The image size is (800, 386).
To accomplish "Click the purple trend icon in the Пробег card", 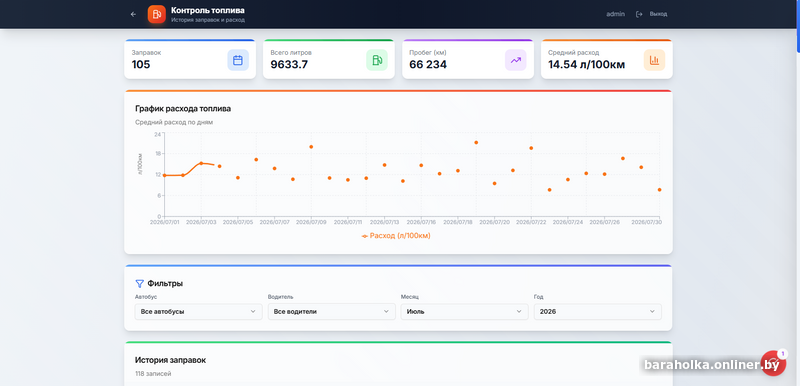I will 515,60.
